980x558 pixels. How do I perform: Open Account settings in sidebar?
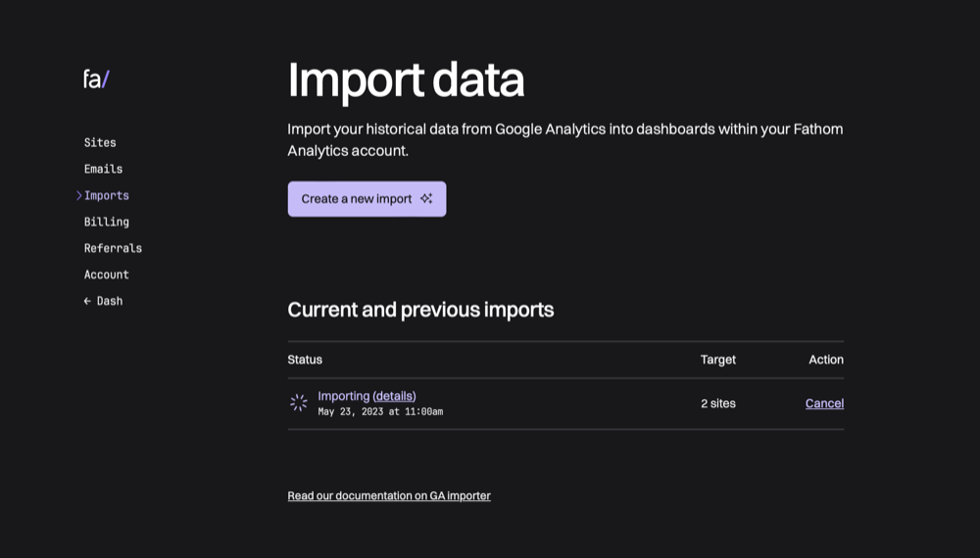tap(106, 275)
